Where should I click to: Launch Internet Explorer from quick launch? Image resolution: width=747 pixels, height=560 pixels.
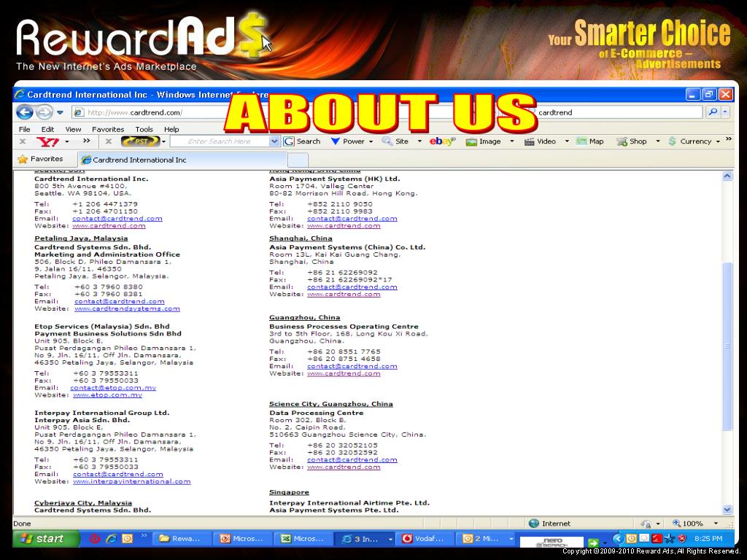pos(112,539)
